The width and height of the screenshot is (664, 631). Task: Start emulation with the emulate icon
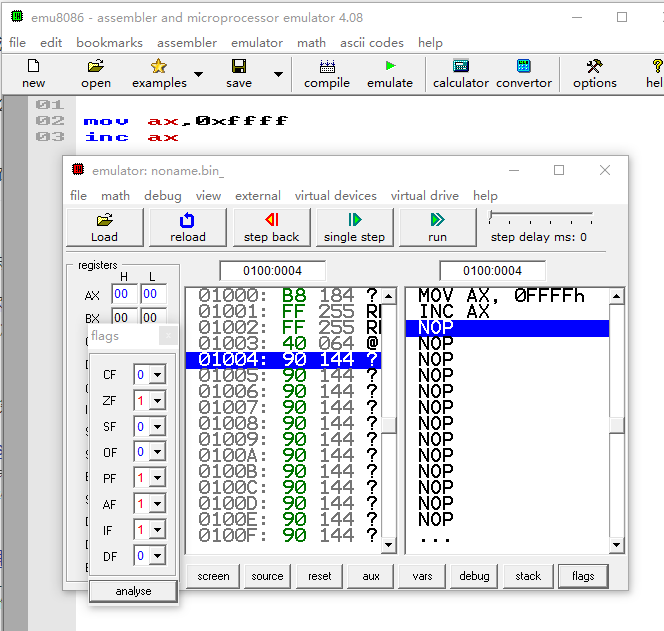[390, 66]
